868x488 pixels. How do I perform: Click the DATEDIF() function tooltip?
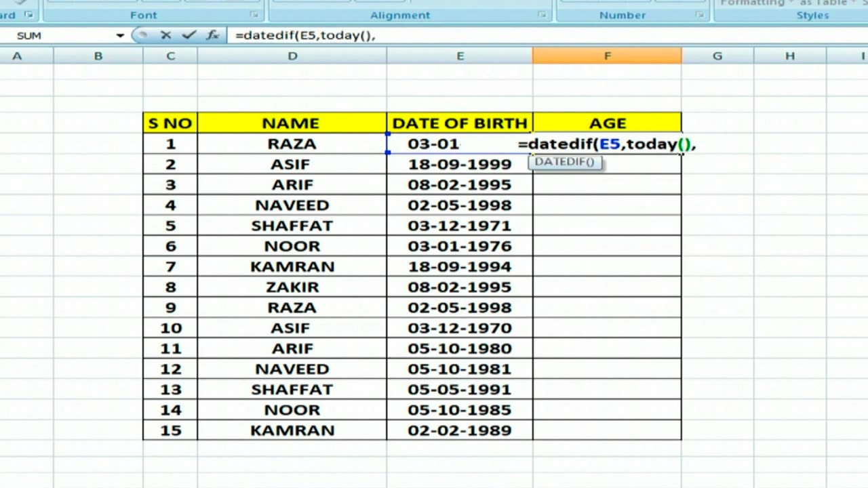click(x=564, y=161)
